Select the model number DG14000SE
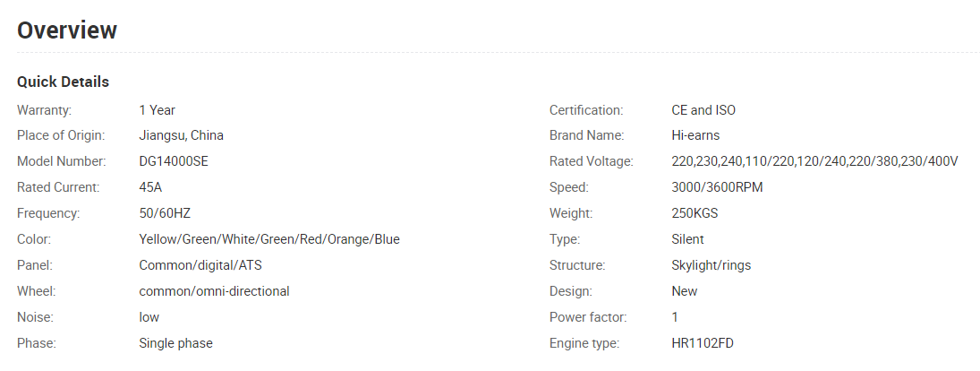 [x=174, y=161]
